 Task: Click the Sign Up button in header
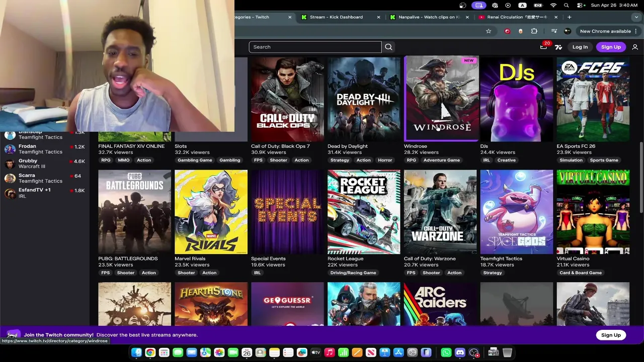611,47
